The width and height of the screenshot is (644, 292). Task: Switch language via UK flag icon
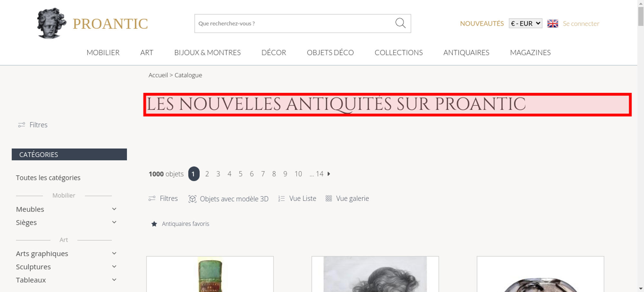(553, 23)
